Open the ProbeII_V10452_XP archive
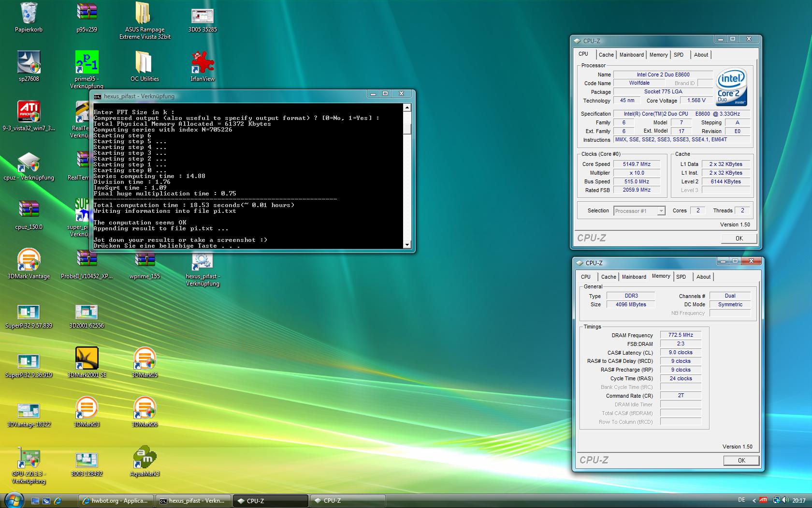The height and width of the screenshot is (508, 812). click(x=87, y=264)
